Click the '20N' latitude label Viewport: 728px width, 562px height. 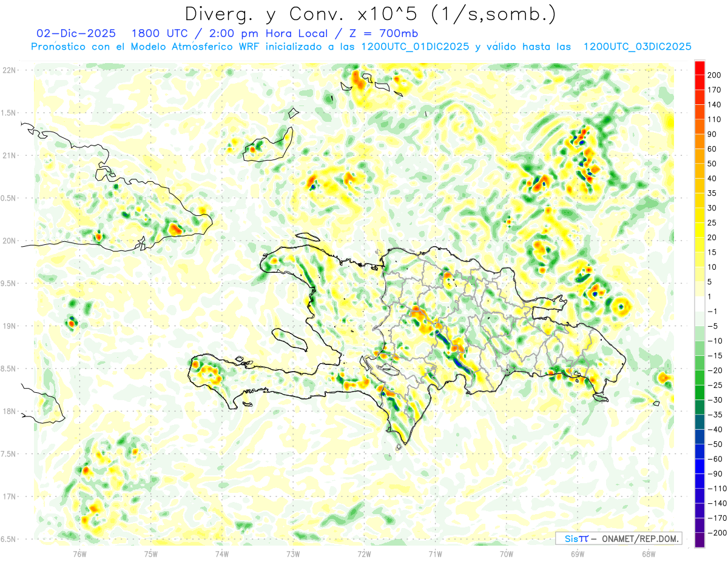coord(9,241)
